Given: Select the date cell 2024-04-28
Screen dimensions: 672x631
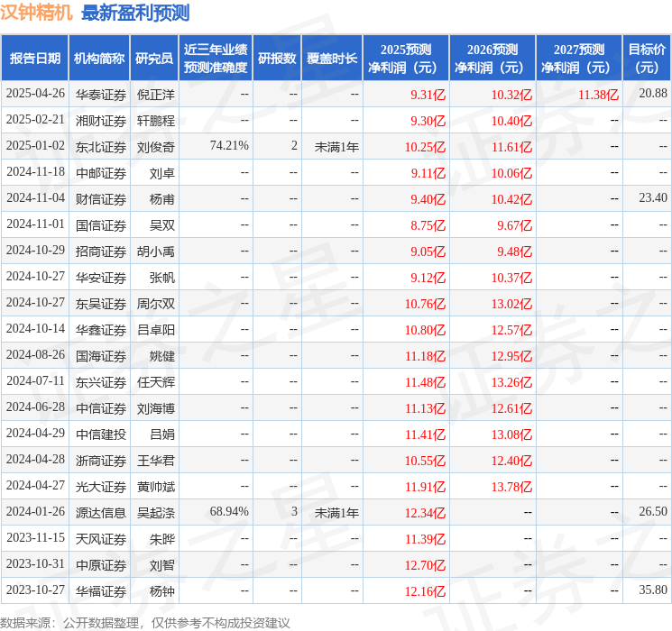Looking at the screenshot, I should pos(35,459).
